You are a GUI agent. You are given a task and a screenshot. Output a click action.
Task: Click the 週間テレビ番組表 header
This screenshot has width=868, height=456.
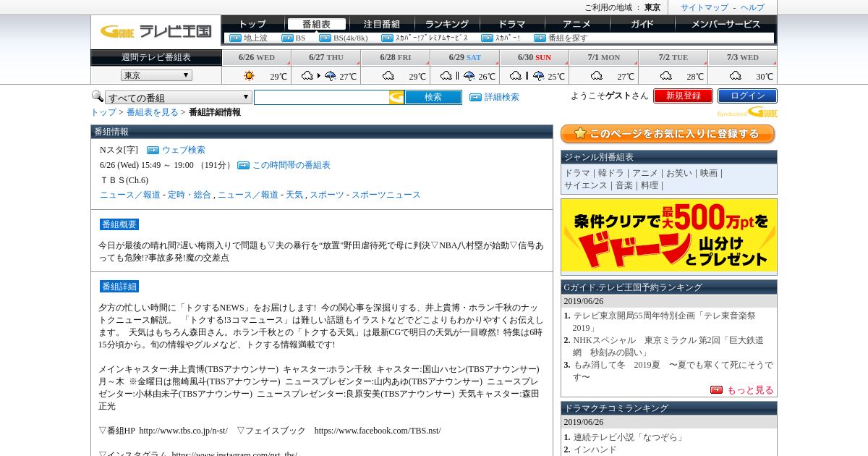(x=156, y=57)
